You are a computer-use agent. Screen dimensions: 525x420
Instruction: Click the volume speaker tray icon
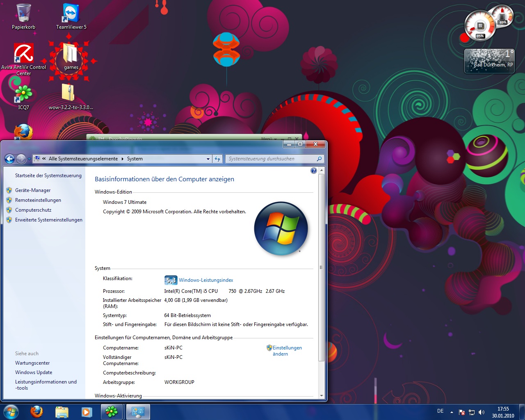tap(482, 412)
